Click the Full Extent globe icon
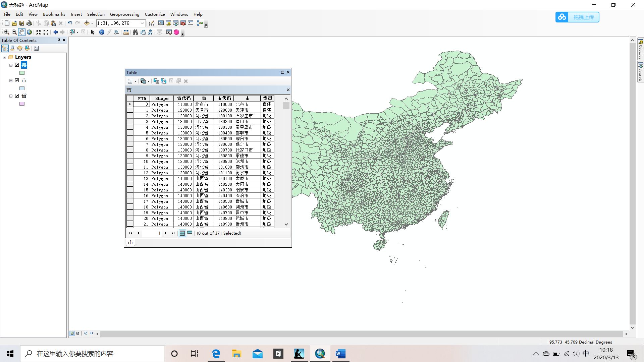 [30, 32]
